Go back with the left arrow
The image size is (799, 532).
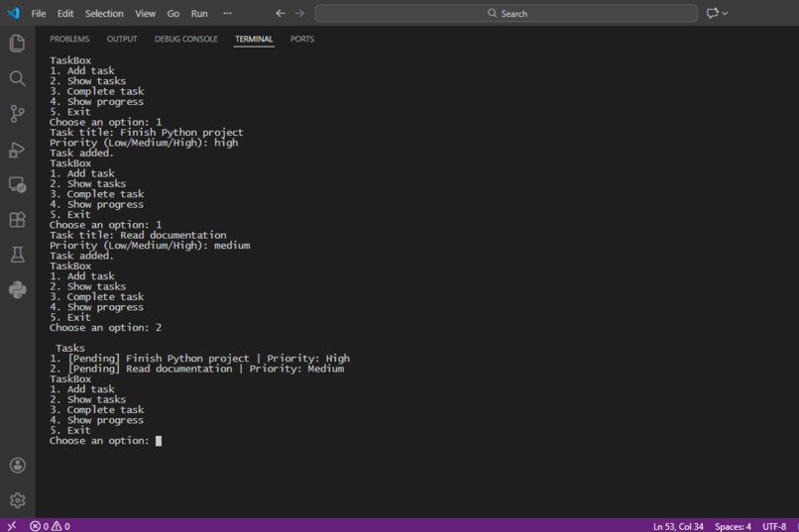click(x=281, y=13)
